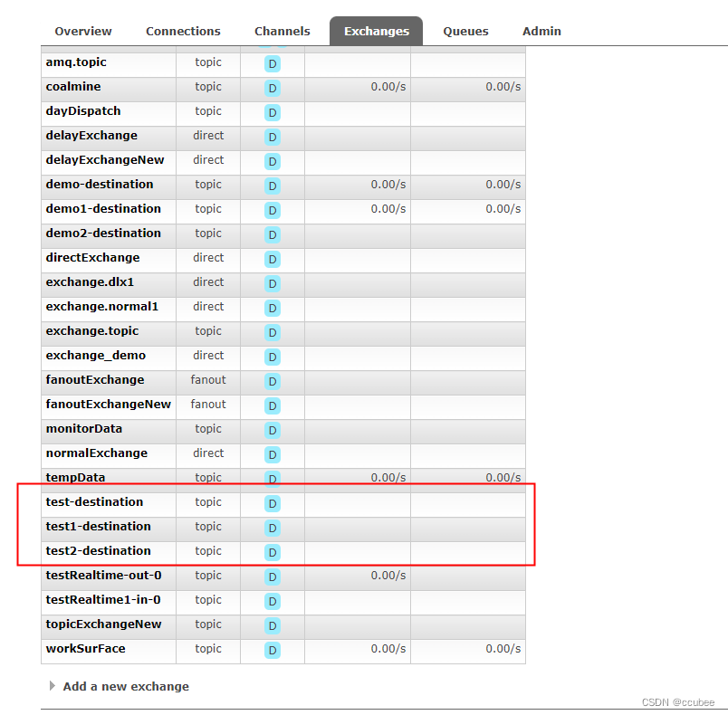Open the amq.topic exchange
This screenshot has height=715, width=728.
(x=76, y=62)
